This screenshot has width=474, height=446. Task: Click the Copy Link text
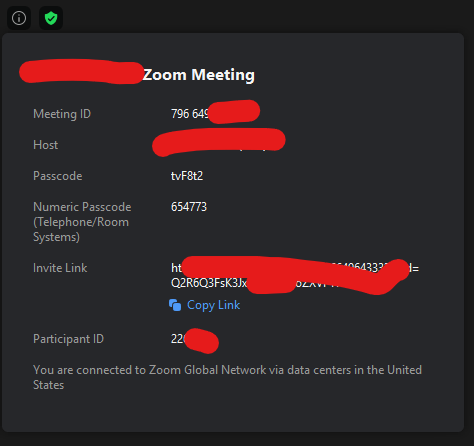[x=213, y=305]
